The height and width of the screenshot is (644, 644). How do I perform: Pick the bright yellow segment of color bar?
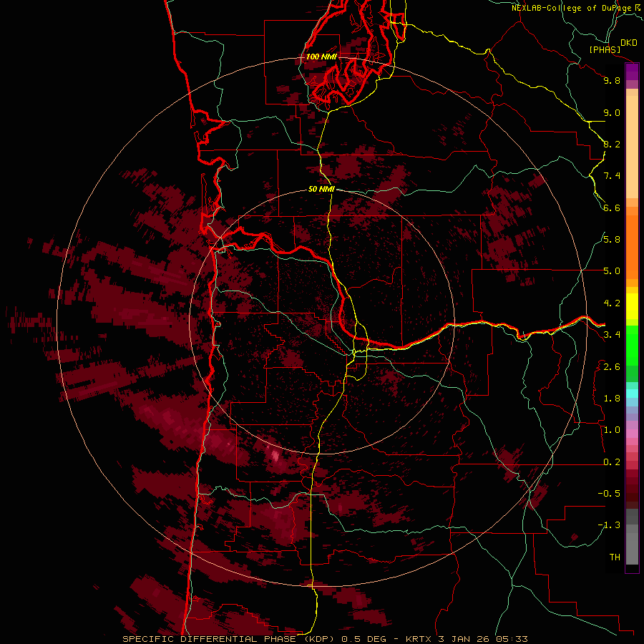632,306
